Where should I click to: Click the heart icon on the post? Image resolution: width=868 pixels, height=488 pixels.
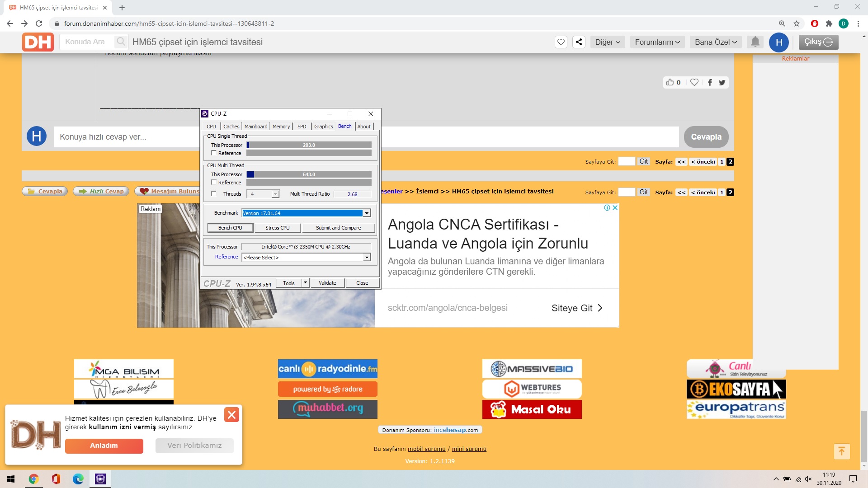click(x=694, y=82)
